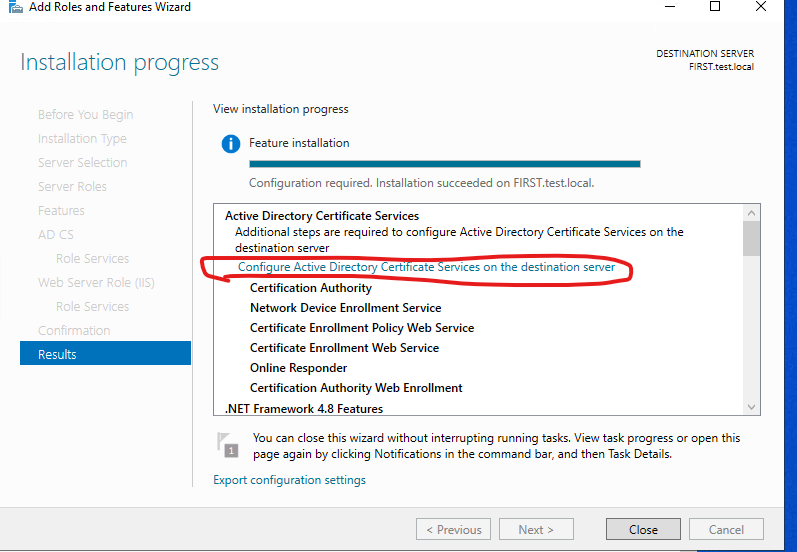
Task: Click the Installation progress heading
Action: coord(119,63)
